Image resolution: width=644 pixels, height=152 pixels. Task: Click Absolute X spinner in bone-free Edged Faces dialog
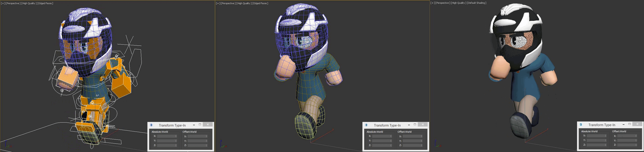(x=391, y=136)
